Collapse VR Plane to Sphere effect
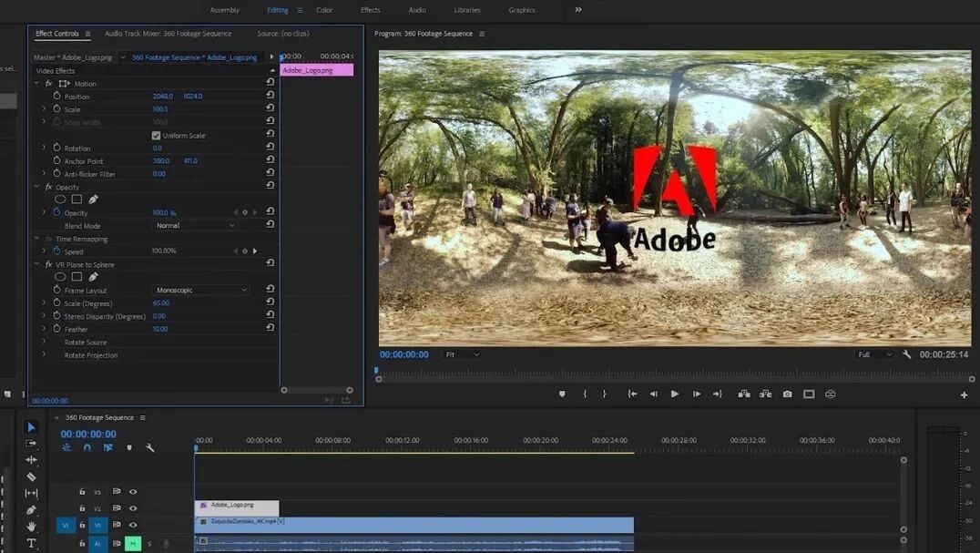The height and width of the screenshot is (553, 980). [x=36, y=264]
